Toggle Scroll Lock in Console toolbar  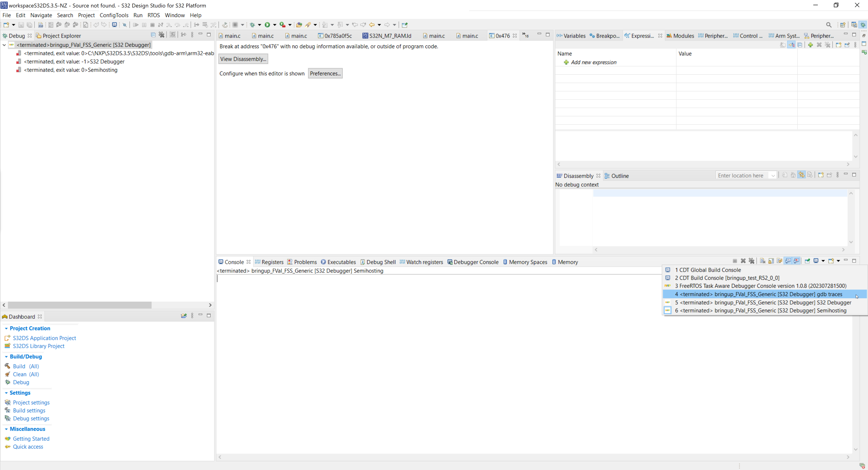point(771,261)
